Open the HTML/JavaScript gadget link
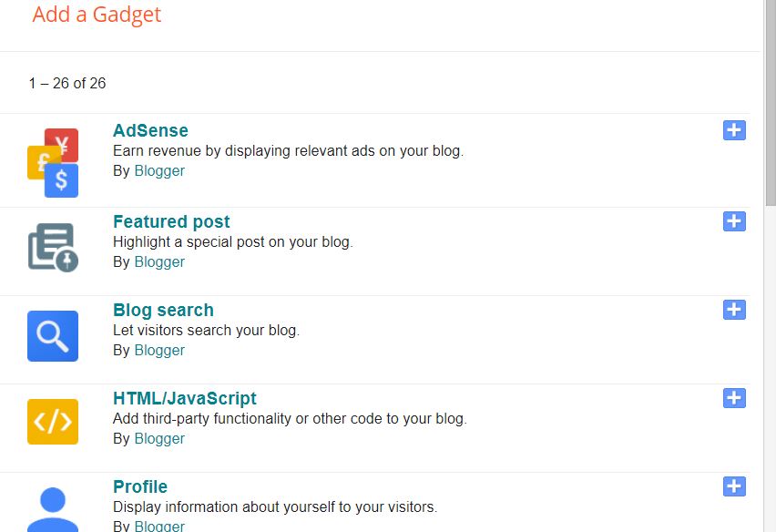 (184, 398)
